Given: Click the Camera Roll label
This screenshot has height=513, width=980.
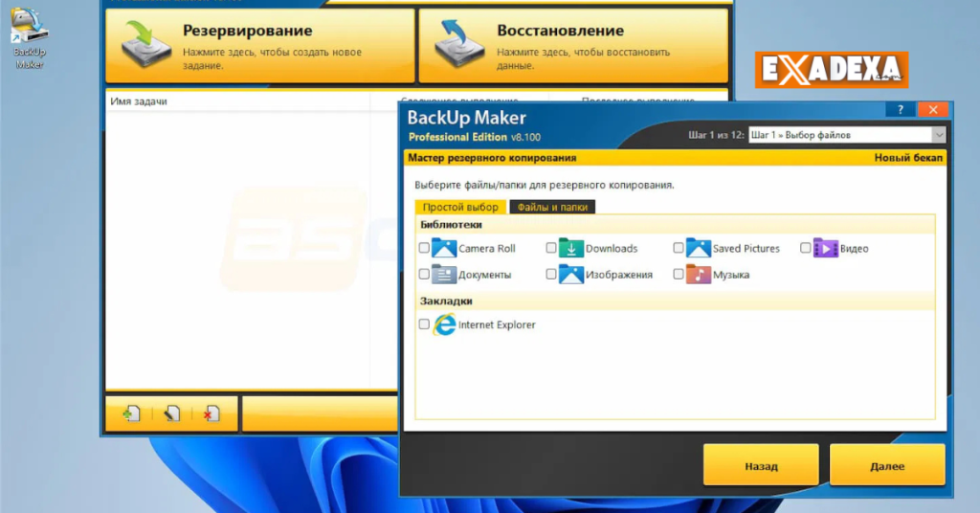Looking at the screenshot, I should coord(487,249).
